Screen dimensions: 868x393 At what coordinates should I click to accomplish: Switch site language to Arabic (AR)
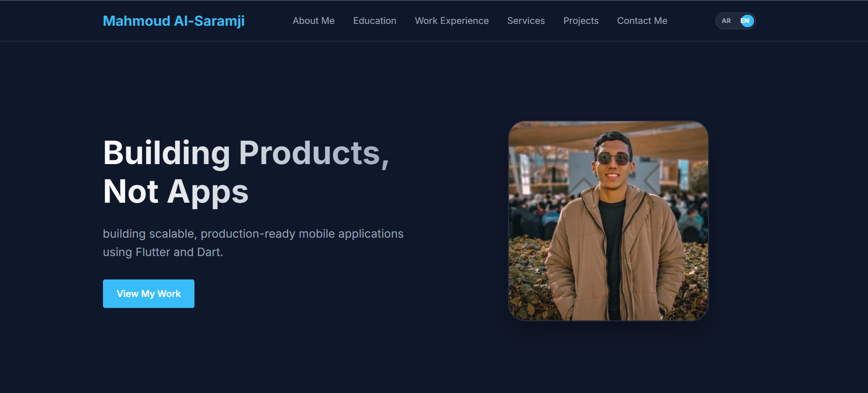[x=726, y=21]
